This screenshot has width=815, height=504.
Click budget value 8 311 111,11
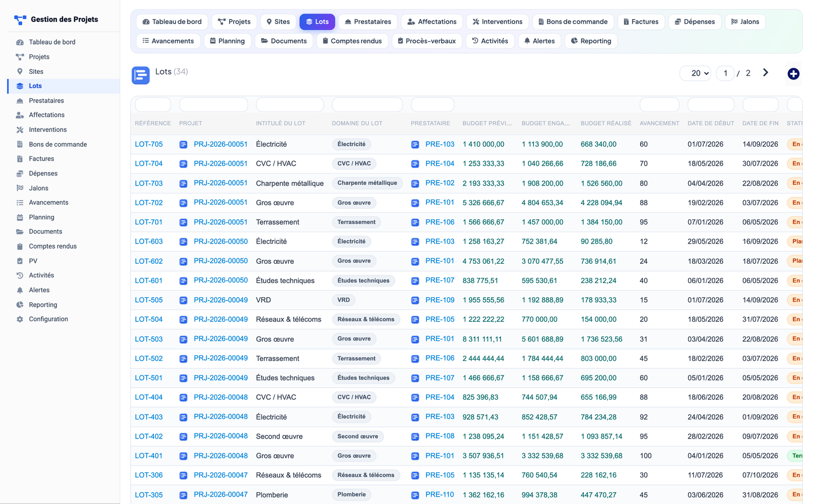click(482, 339)
